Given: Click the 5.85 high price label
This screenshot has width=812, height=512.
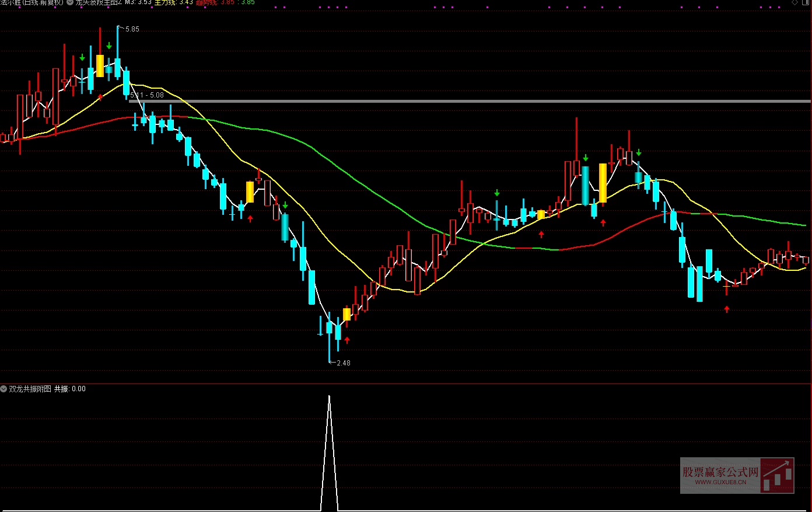Looking at the screenshot, I should [x=132, y=29].
